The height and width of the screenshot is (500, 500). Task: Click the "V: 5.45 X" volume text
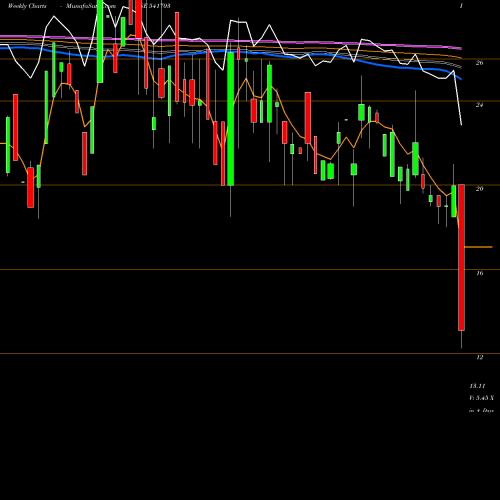(481, 398)
